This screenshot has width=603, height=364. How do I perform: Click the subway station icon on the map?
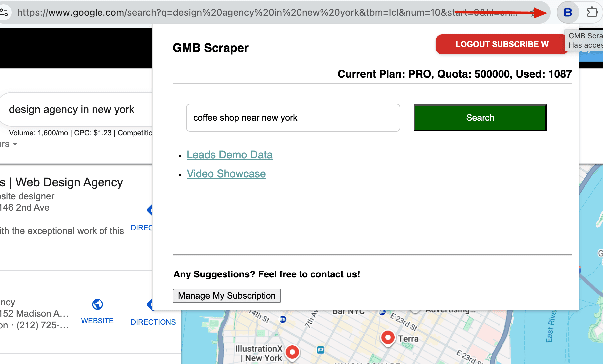pos(283,319)
